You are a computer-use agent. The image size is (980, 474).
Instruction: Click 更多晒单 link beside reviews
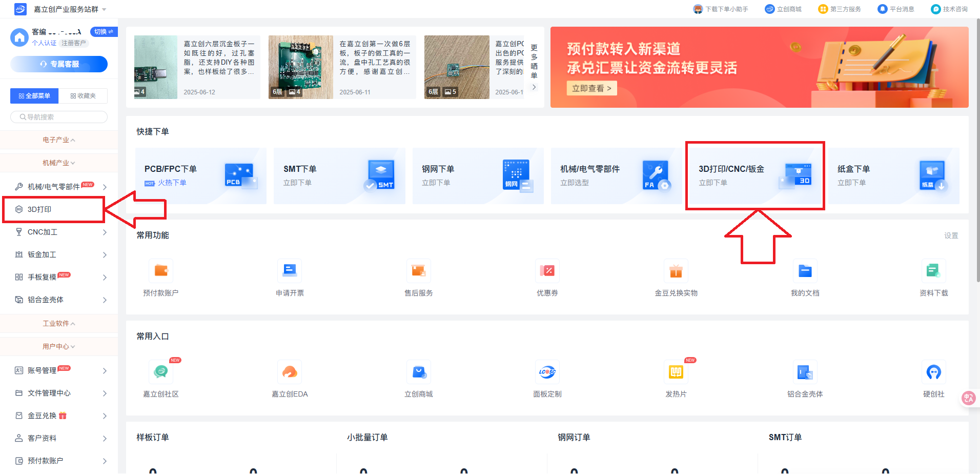click(534, 67)
